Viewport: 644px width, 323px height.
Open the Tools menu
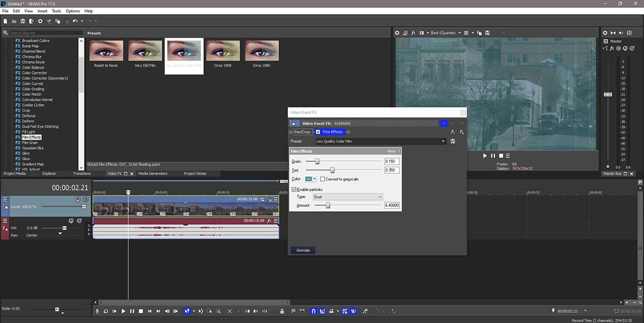pos(56,11)
